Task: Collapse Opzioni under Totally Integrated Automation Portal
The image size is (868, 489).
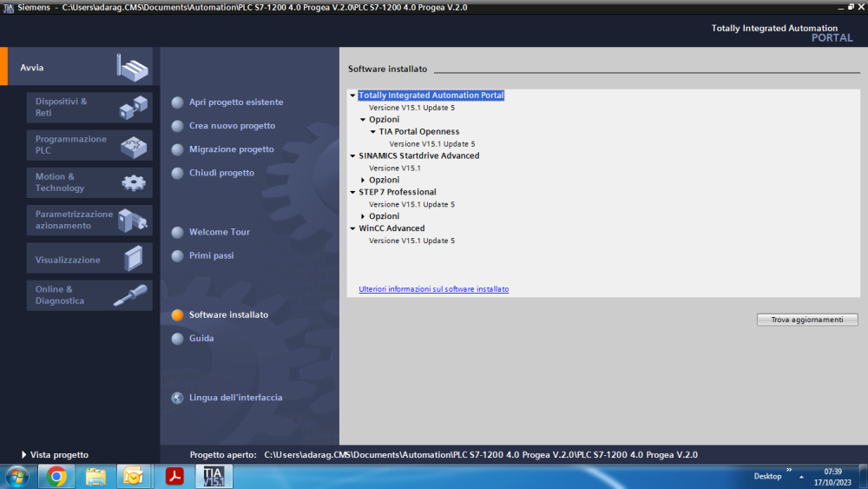Action: [363, 120]
